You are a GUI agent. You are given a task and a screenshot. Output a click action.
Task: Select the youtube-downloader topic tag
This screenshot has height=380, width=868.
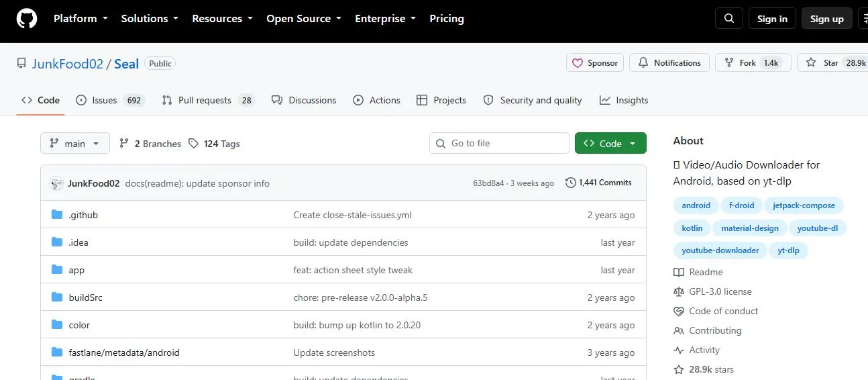coord(720,250)
